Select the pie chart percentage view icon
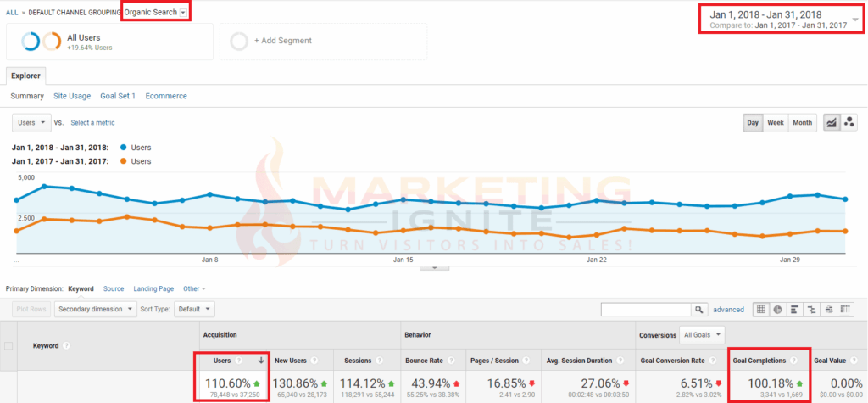868x403 pixels. [x=779, y=310]
